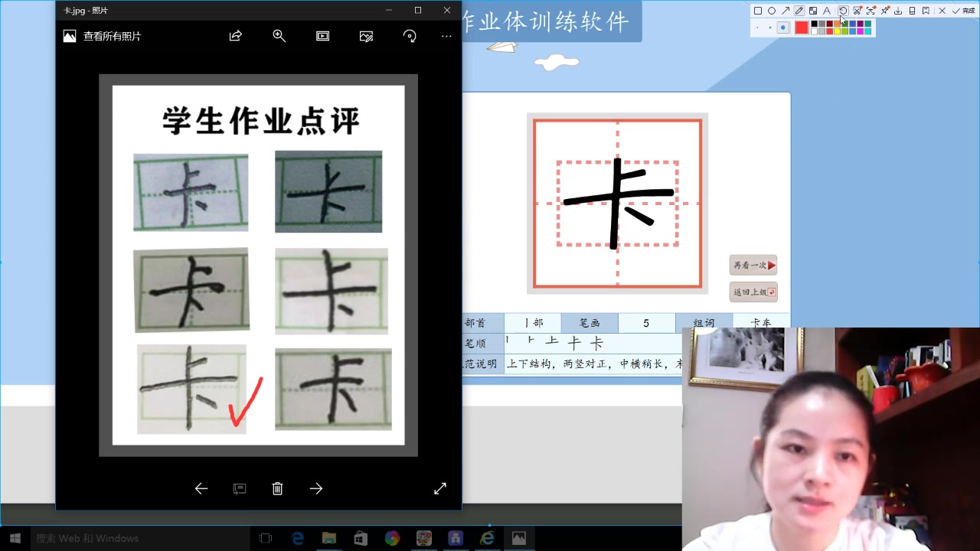The image size is (980, 551).
Task: Rotate the photo in the Photos app
Action: (410, 35)
